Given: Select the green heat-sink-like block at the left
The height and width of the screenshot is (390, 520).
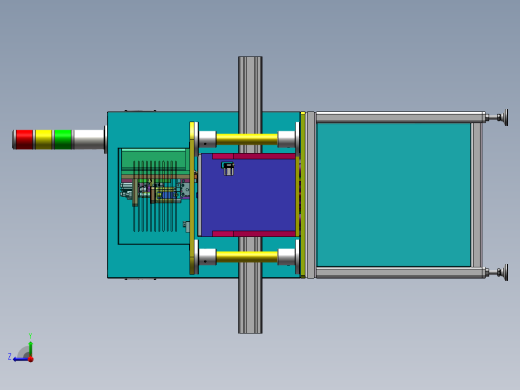Looking at the screenshot, I should [x=154, y=161].
